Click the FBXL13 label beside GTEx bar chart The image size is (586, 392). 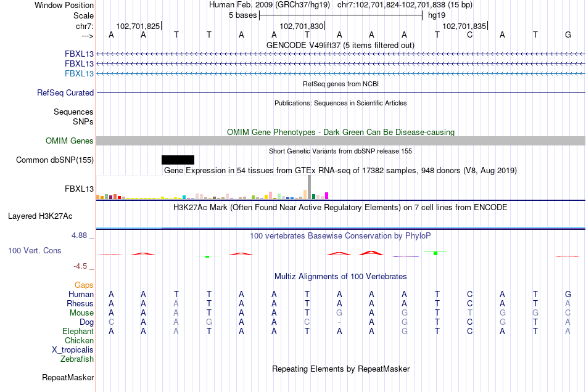(79, 189)
